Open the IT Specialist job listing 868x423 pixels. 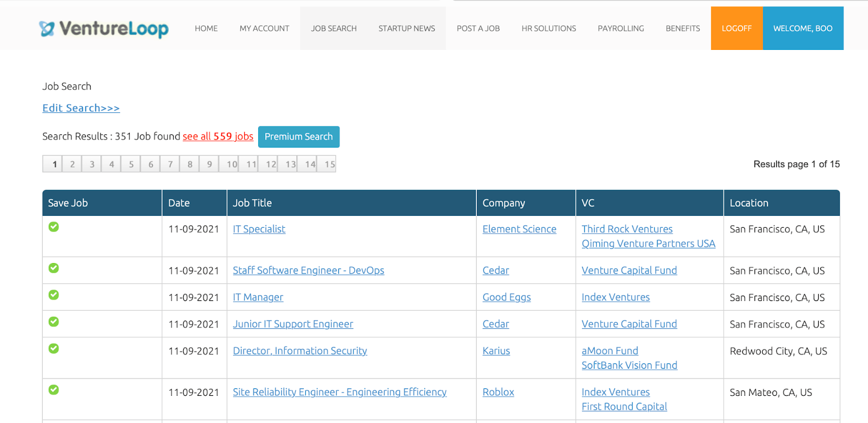(x=259, y=229)
